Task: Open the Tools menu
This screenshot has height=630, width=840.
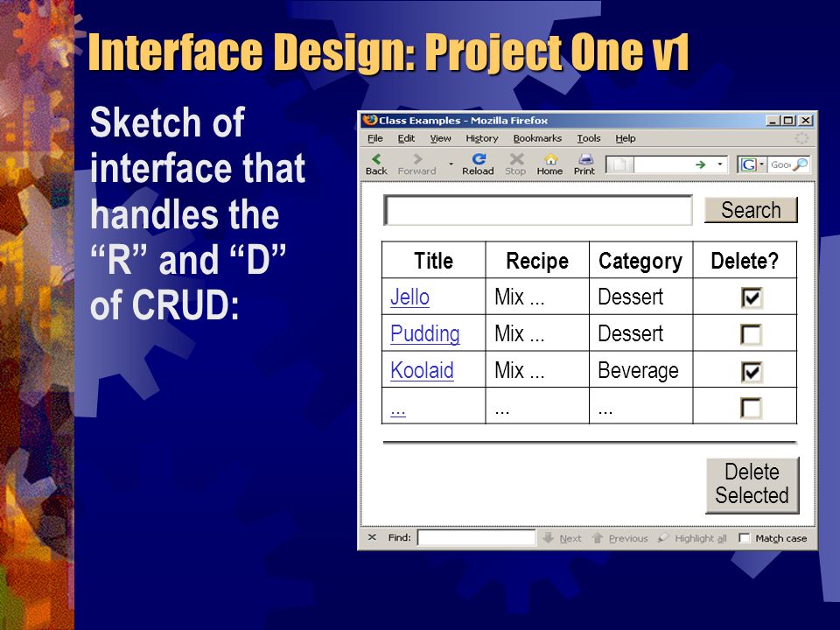Action: [x=589, y=138]
